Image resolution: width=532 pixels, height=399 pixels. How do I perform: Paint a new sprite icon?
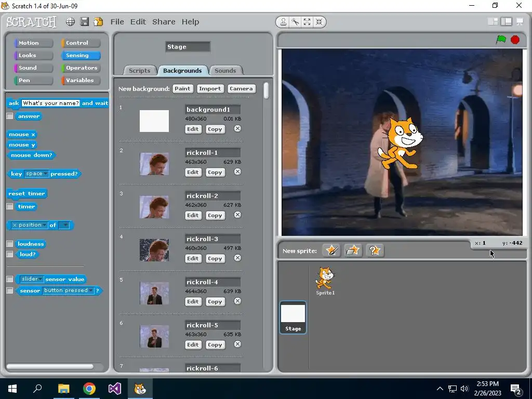tap(331, 251)
